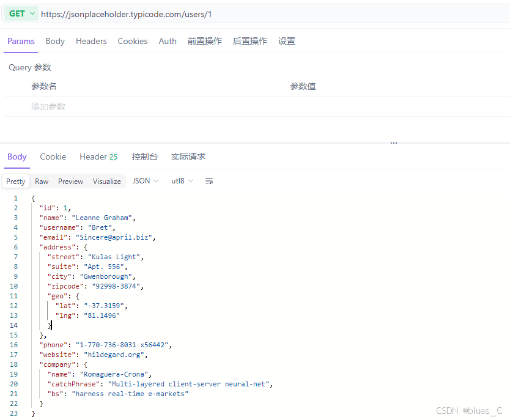The image size is (510, 420).
Task: Click line number 14 in gutter
Action: point(13,325)
